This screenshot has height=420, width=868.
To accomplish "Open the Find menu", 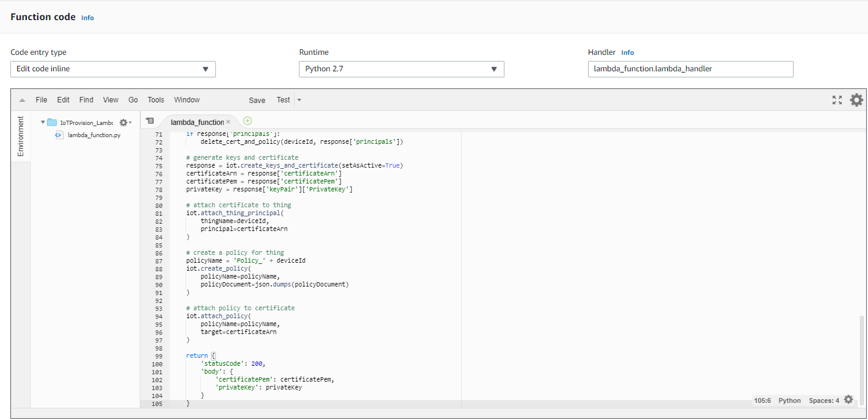I will coord(87,100).
